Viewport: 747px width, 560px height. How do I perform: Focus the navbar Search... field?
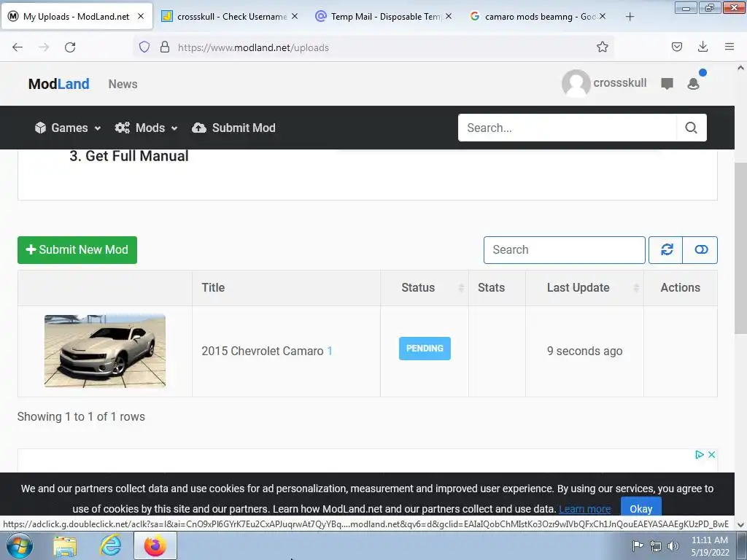pyautogui.click(x=567, y=128)
